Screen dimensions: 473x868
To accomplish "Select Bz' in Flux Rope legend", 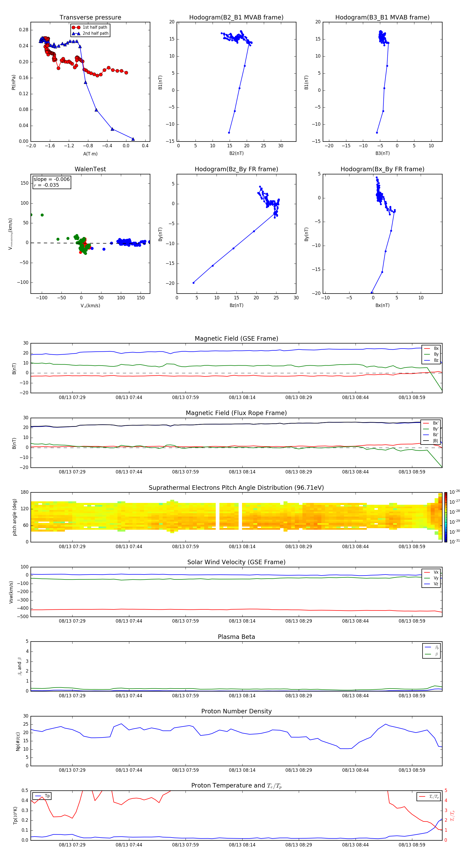I will tap(431, 435).
